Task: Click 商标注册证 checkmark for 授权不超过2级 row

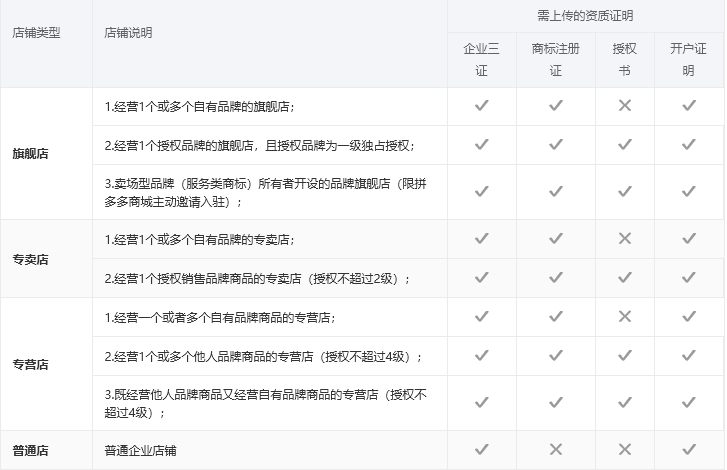Action: tap(555, 278)
